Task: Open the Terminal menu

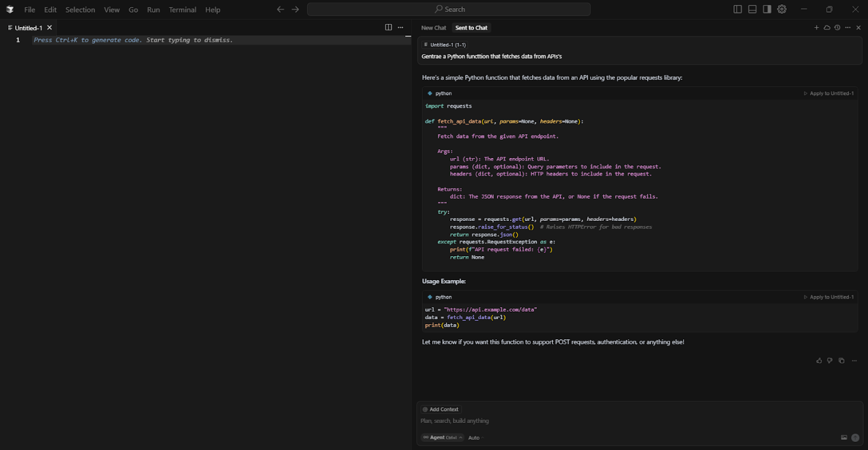Action: click(182, 9)
